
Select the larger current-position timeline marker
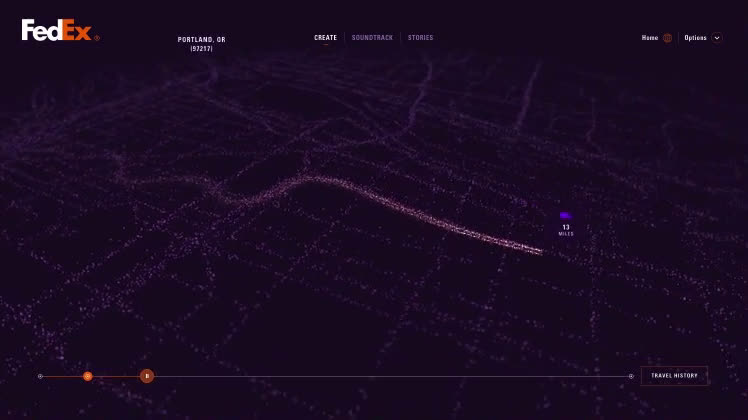point(147,376)
